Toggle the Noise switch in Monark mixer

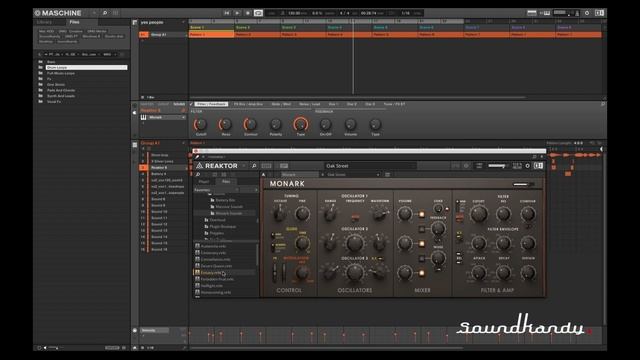point(422,258)
